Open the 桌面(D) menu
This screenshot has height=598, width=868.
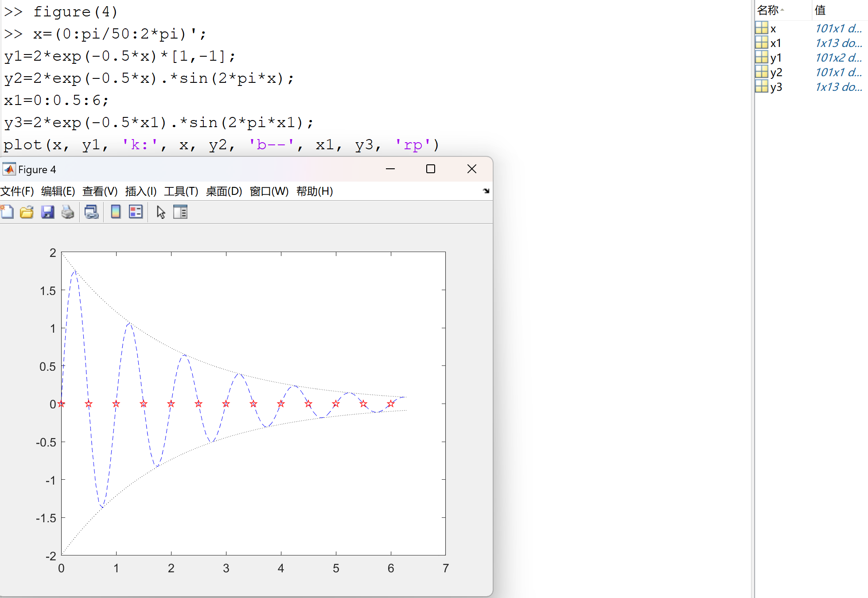coord(224,191)
